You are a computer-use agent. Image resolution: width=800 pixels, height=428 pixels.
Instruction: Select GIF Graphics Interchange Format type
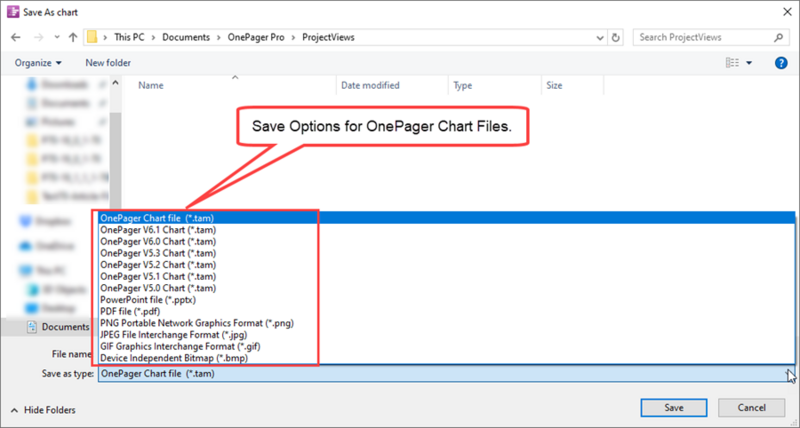446,346
